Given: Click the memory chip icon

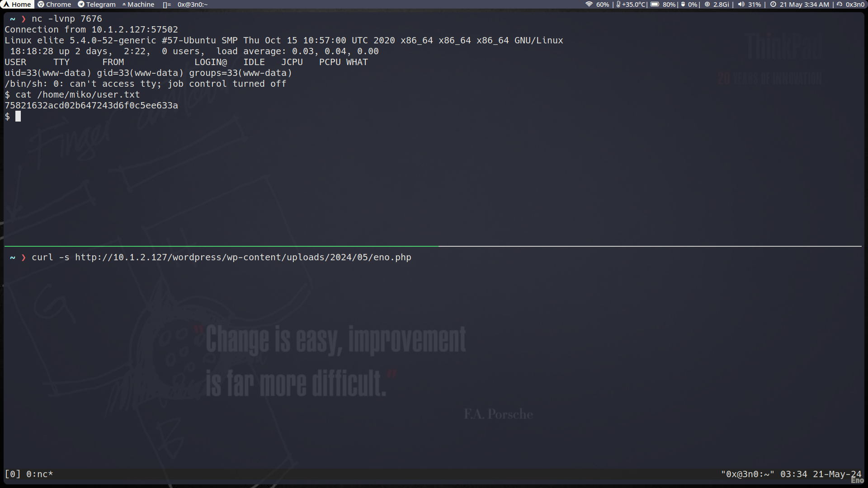Looking at the screenshot, I should (x=707, y=4).
